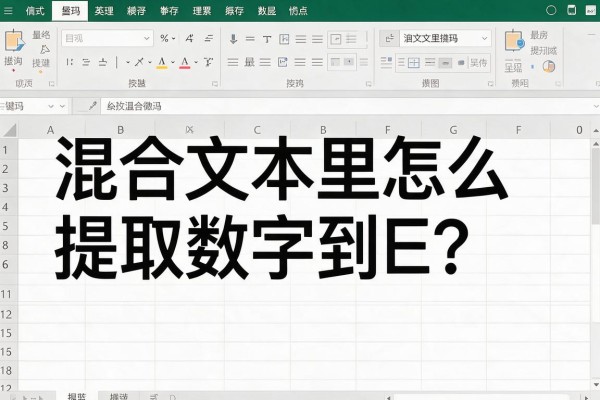Switch to the rightmost ribbon tab
This screenshot has width=600, height=400.
[x=298, y=11]
